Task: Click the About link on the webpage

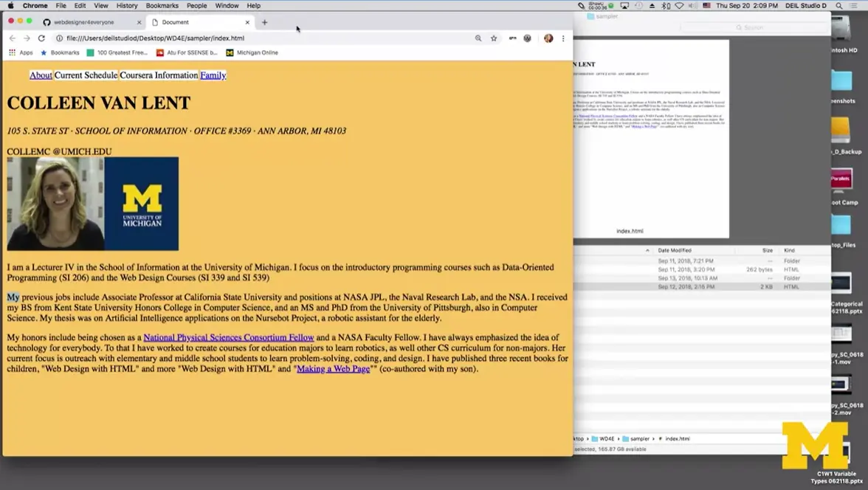Action: (x=41, y=75)
